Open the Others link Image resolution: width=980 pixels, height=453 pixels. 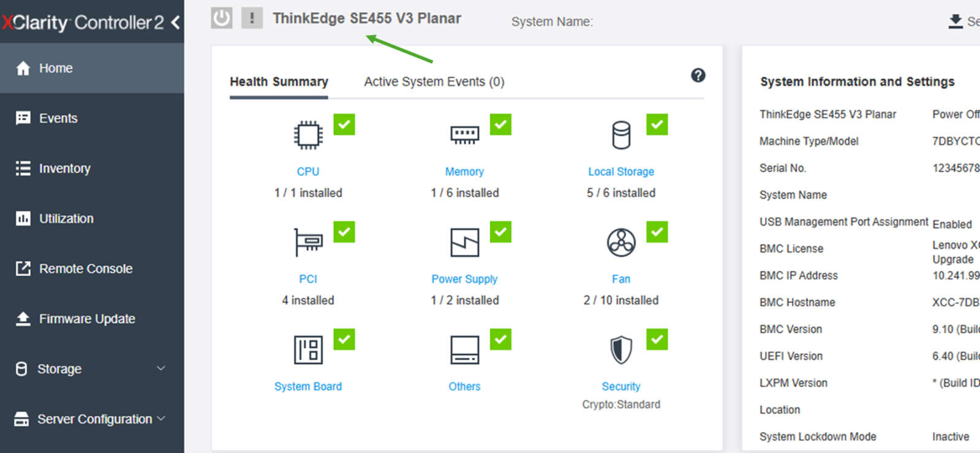464,387
